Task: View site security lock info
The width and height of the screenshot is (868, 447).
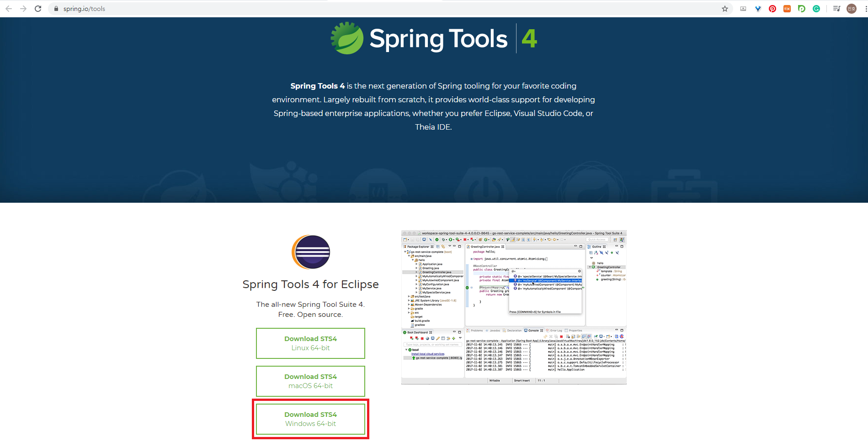Action: click(x=56, y=9)
